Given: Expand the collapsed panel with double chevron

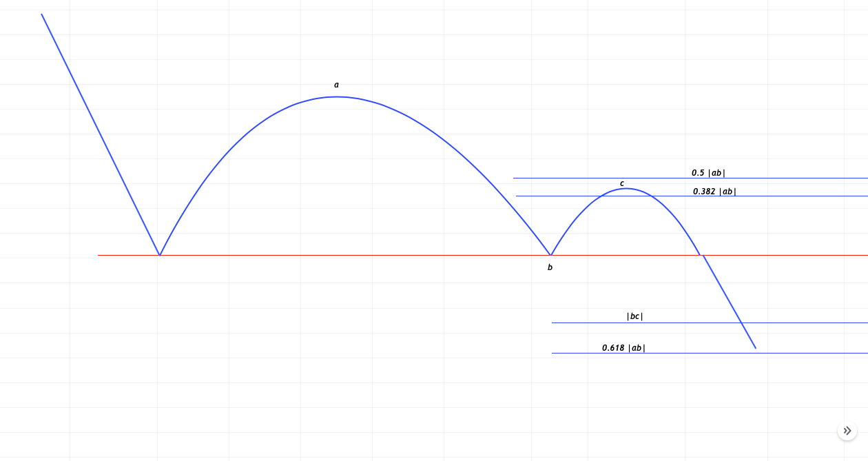Looking at the screenshot, I should [x=847, y=431].
